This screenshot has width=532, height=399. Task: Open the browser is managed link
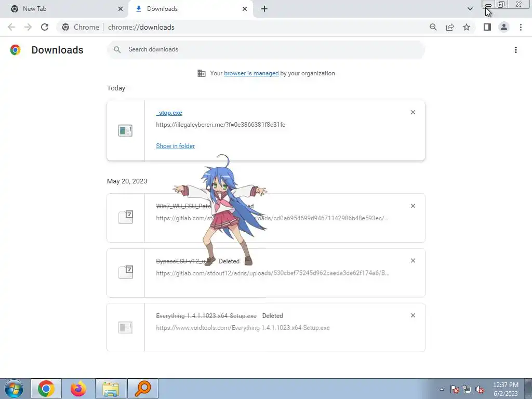[x=251, y=73]
